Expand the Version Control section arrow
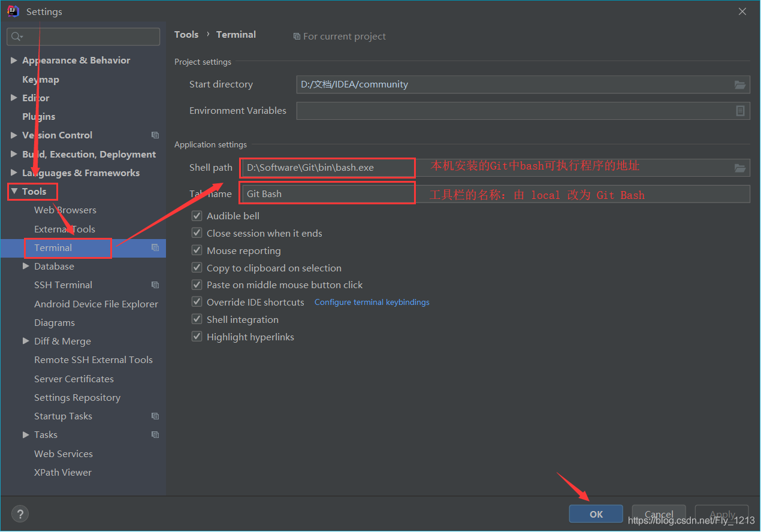Image resolution: width=761 pixels, height=532 pixels. point(14,135)
